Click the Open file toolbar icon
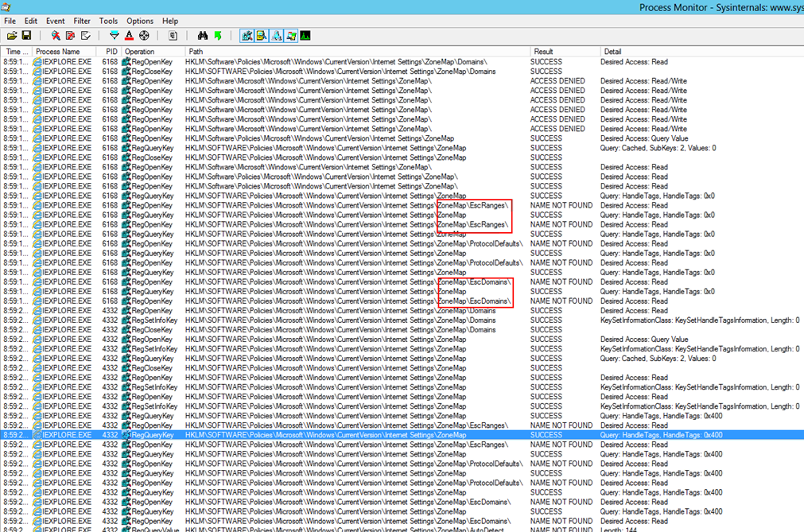Image resolution: width=804 pixels, height=532 pixels. pos(12,35)
